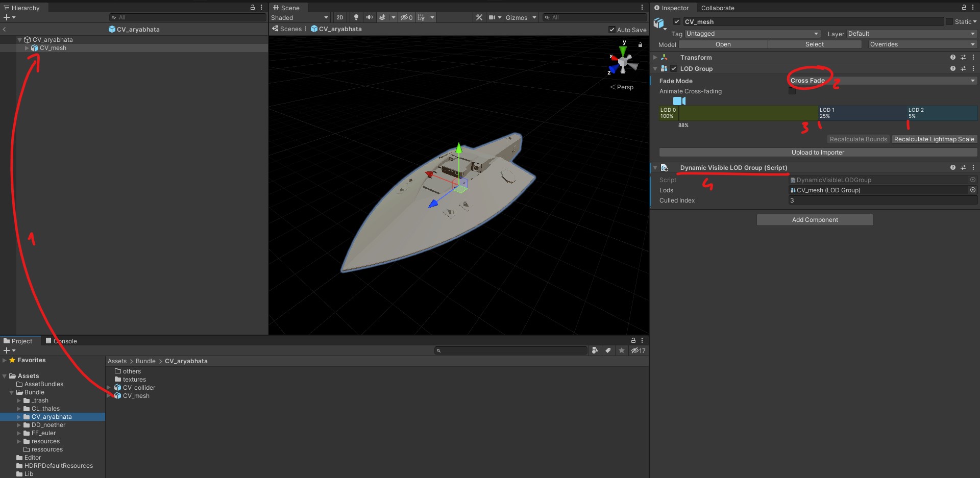The image size is (980, 478).
Task: Click the scene orientation gizmo cube
Action: click(x=623, y=62)
